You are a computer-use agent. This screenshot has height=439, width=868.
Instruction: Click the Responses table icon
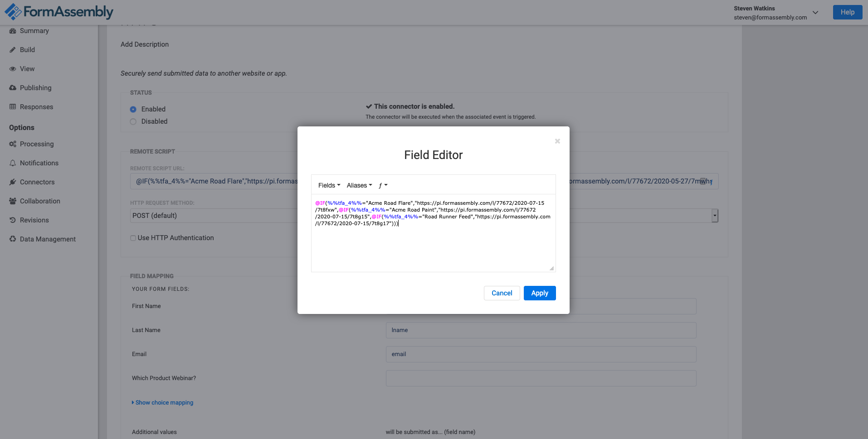pyautogui.click(x=13, y=107)
